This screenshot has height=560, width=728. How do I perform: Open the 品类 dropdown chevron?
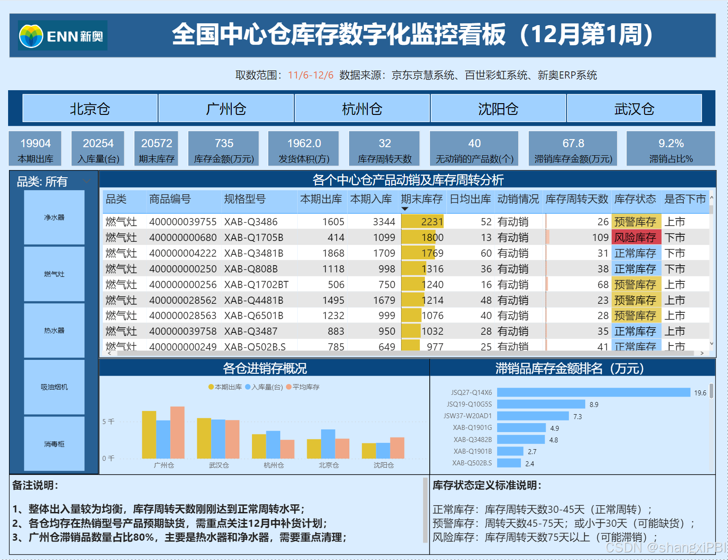[x=86, y=181]
